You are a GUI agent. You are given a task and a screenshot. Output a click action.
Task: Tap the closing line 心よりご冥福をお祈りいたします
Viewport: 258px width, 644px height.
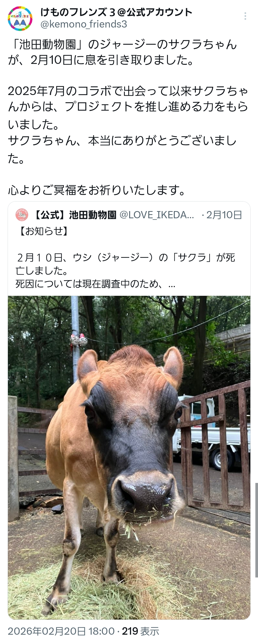[x=97, y=190]
